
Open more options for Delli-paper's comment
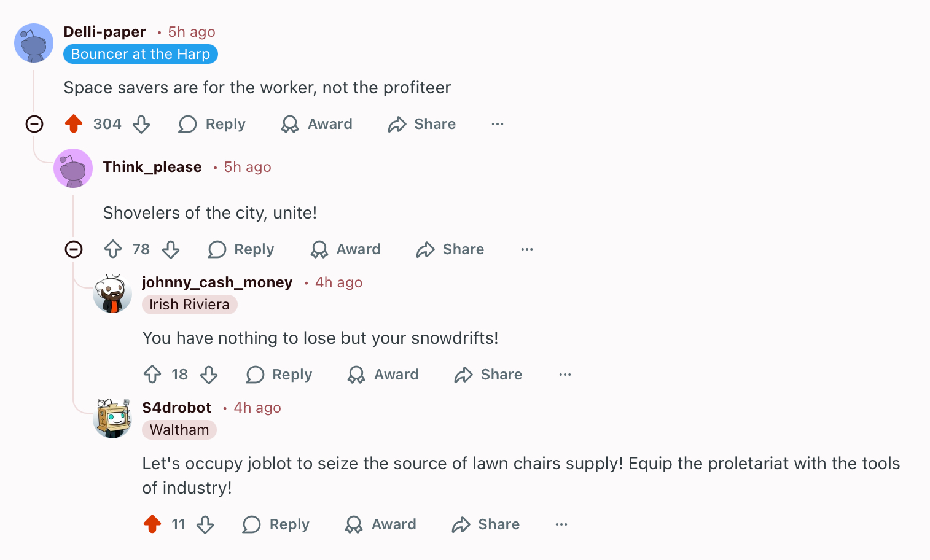498,124
